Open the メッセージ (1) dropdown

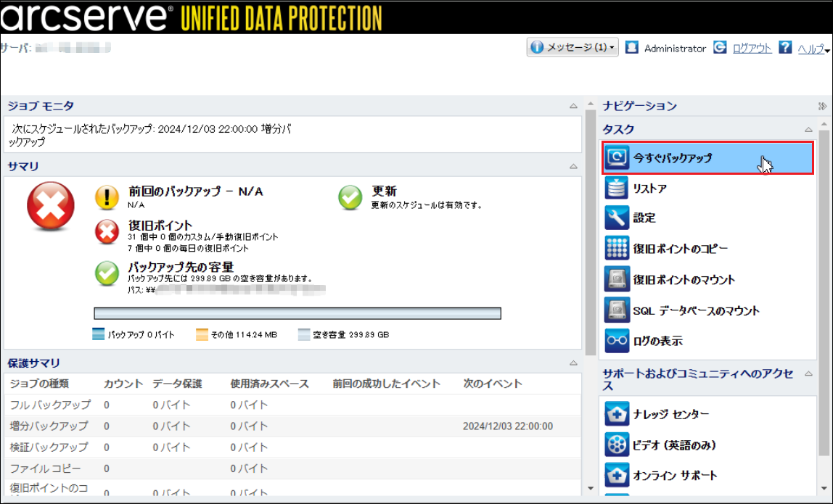[x=573, y=47]
